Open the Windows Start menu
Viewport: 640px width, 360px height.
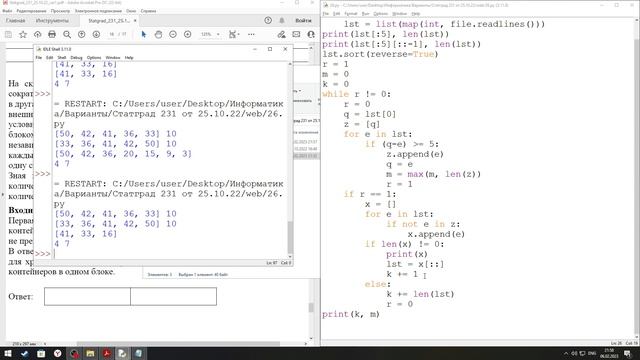coord(8,353)
